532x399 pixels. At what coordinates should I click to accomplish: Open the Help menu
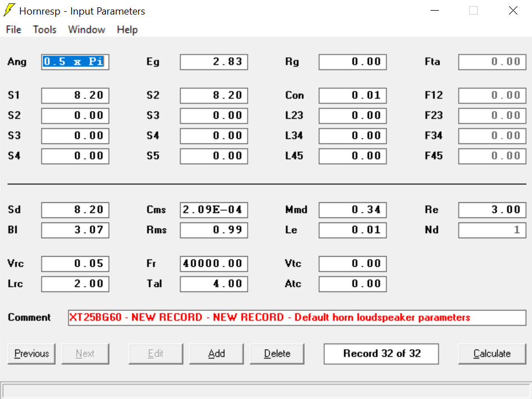click(127, 30)
